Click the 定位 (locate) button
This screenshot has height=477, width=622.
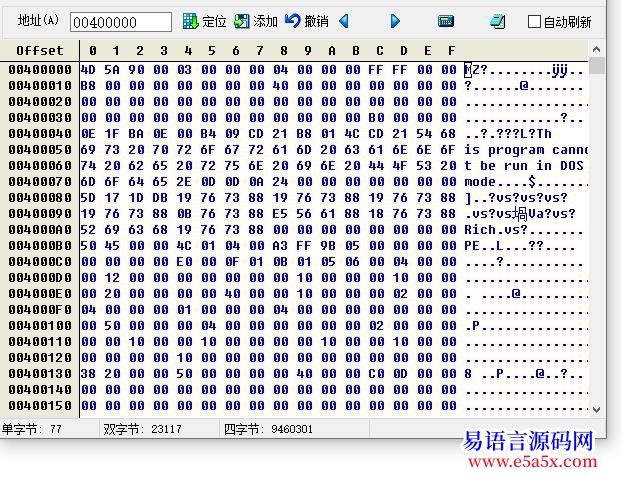(x=205, y=21)
